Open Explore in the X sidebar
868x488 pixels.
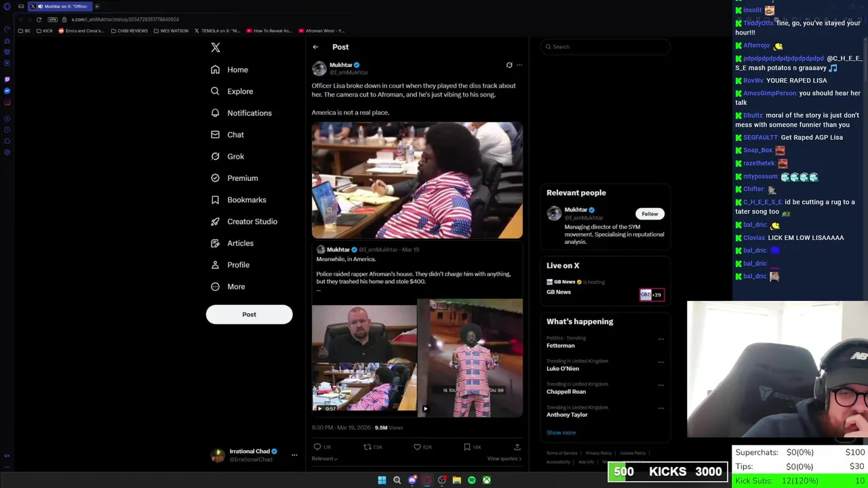tap(232, 91)
